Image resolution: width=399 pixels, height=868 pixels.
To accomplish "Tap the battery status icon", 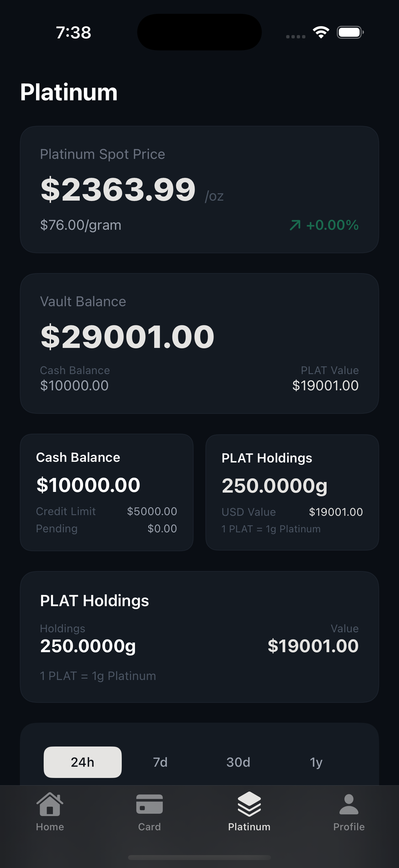I will click(350, 32).
